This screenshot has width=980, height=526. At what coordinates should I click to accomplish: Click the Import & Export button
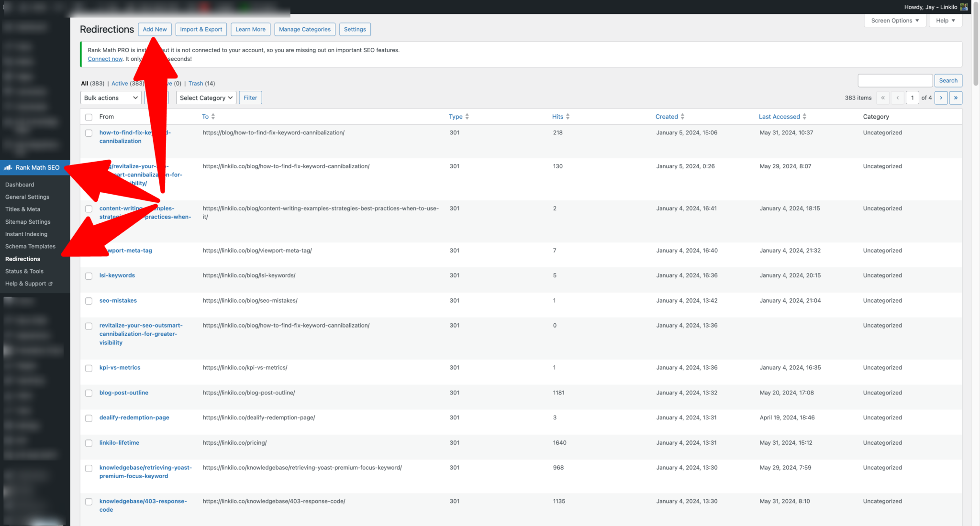tap(201, 29)
